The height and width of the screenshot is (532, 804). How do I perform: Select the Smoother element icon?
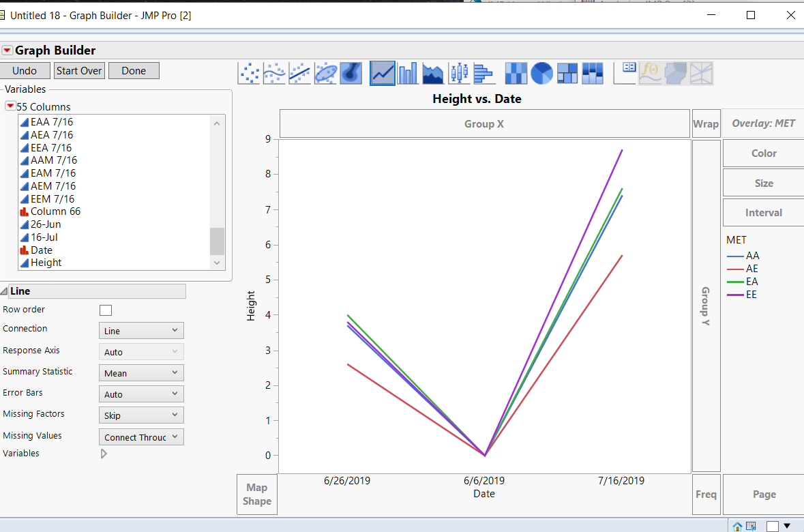(x=274, y=74)
